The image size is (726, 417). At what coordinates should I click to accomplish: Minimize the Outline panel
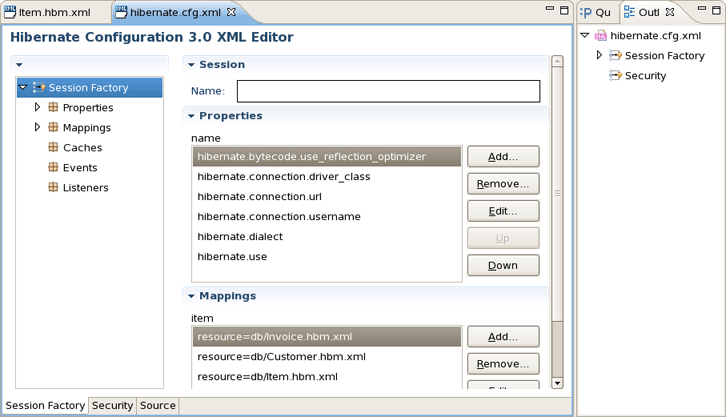[x=702, y=8]
